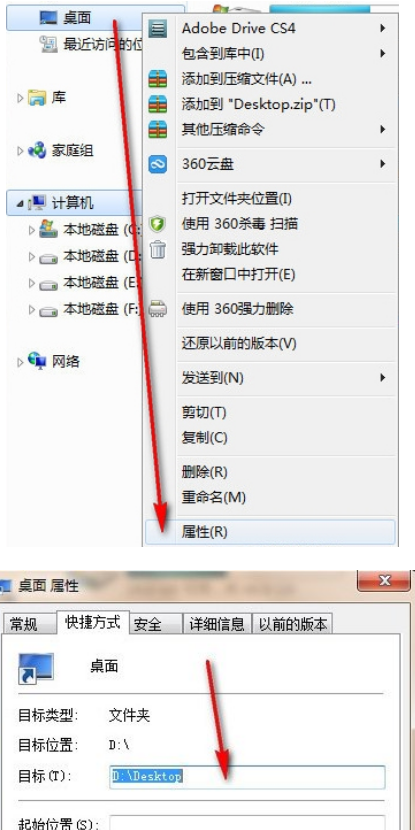Click the shredder icon for 360强力删除
Screen dimensions: 415x830
pyautogui.click(x=158, y=308)
